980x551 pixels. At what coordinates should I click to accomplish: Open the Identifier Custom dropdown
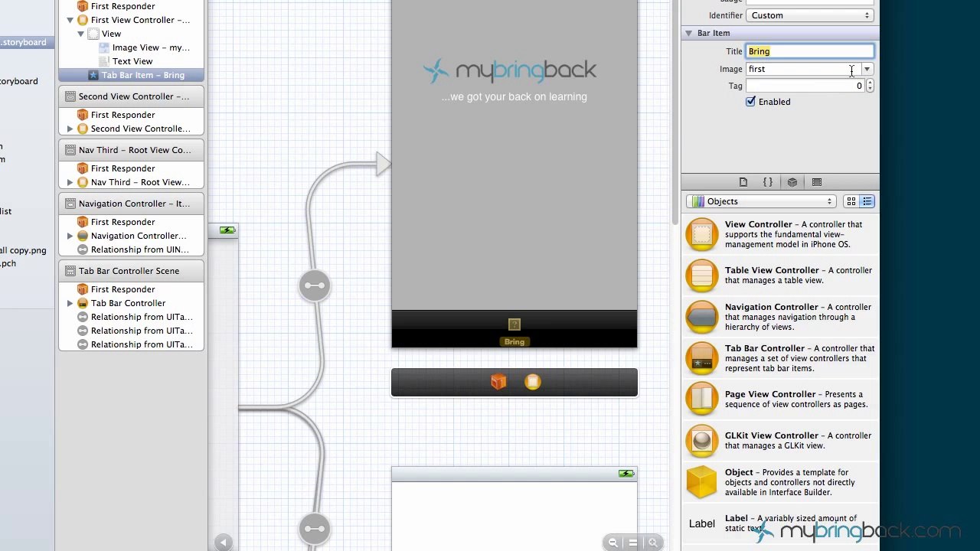point(810,15)
